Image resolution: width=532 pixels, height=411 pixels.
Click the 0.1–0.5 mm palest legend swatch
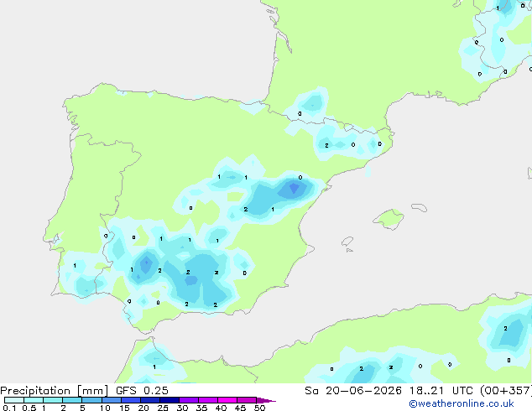click(14, 400)
